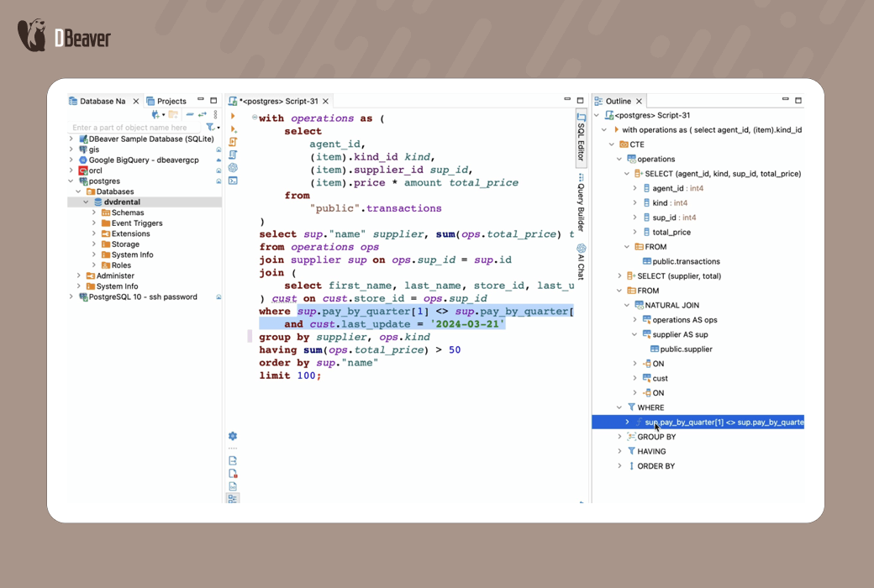Toggle link with editor arrows icon
The height and width of the screenshot is (588, 874).
coord(203,115)
